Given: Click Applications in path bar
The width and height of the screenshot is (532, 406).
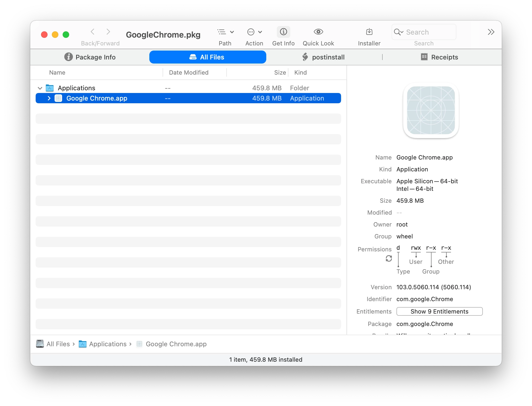Looking at the screenshot, I should click(108, 344).
